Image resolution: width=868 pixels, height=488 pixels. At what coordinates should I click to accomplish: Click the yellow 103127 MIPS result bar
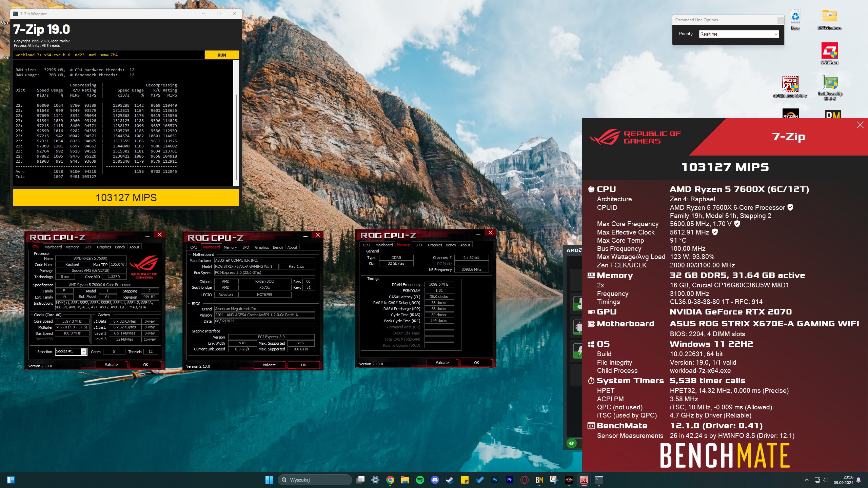tap(126, 198)
